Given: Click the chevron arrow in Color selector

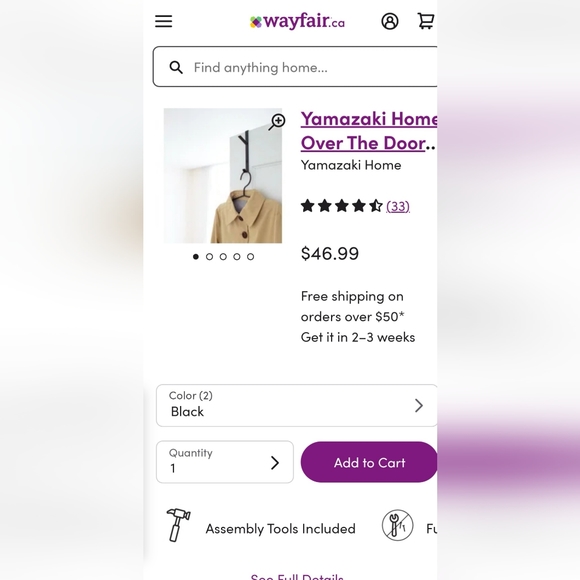Looking at the screenshot, I should 419,406.
